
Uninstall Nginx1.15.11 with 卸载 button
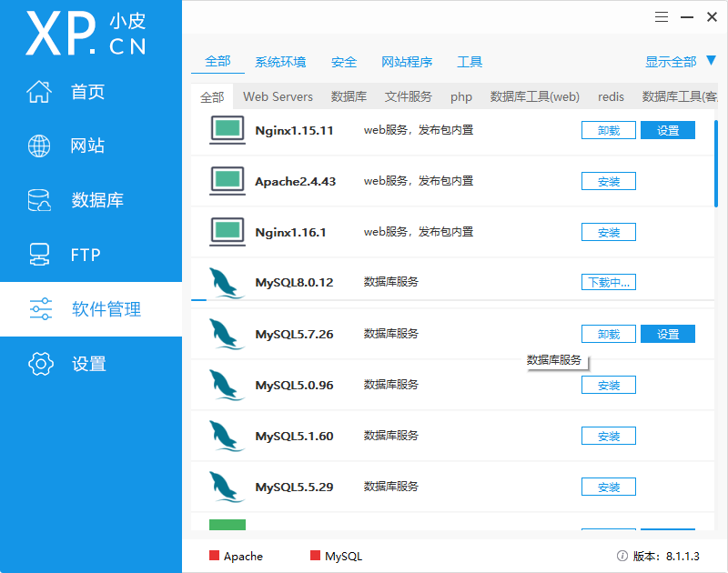click(x=609, y=130)
